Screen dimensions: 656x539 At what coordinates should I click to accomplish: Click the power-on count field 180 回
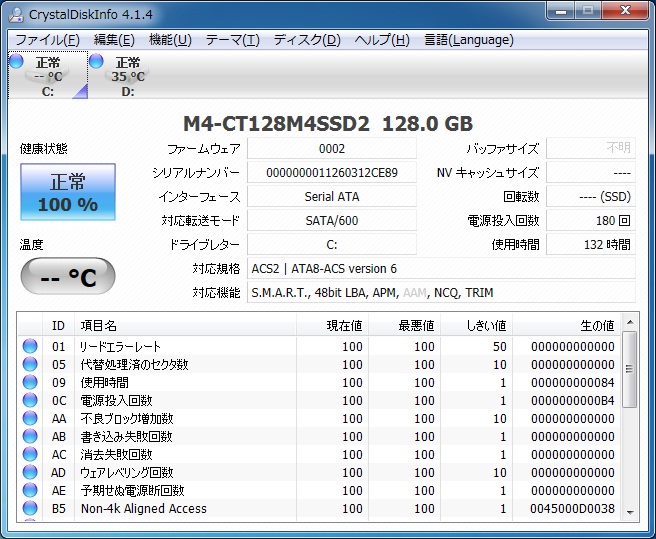point(591,221)
